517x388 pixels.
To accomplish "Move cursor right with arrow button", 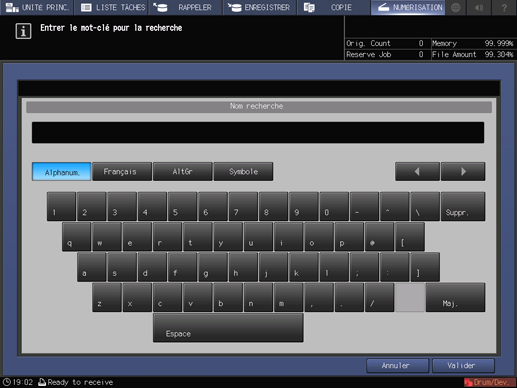I will 463,172.
